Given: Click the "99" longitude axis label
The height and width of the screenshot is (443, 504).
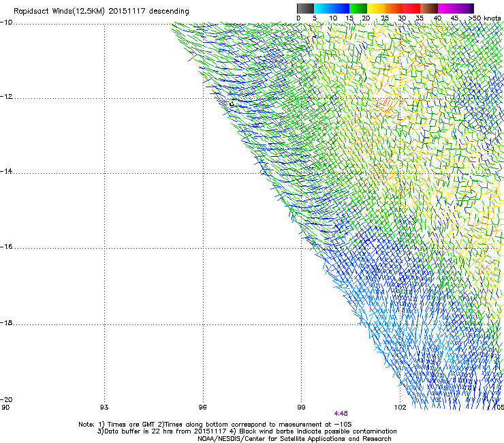Looking at the screenshot, I should coord(301,408).
